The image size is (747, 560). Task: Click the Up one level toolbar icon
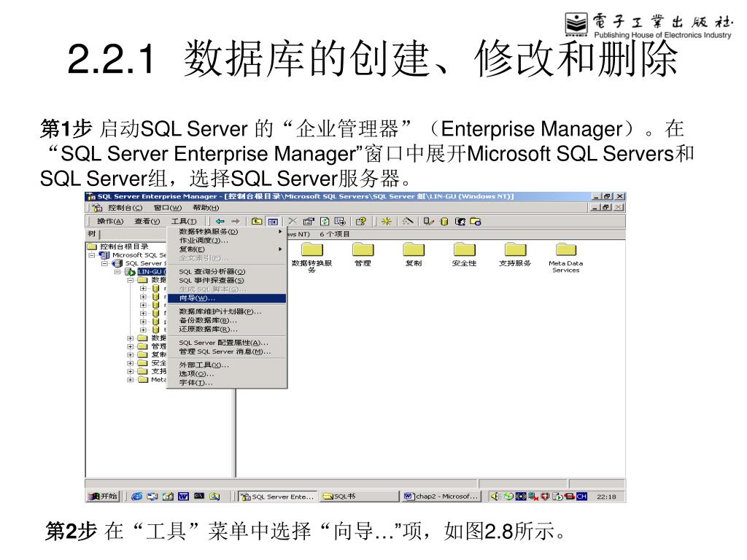257,222
